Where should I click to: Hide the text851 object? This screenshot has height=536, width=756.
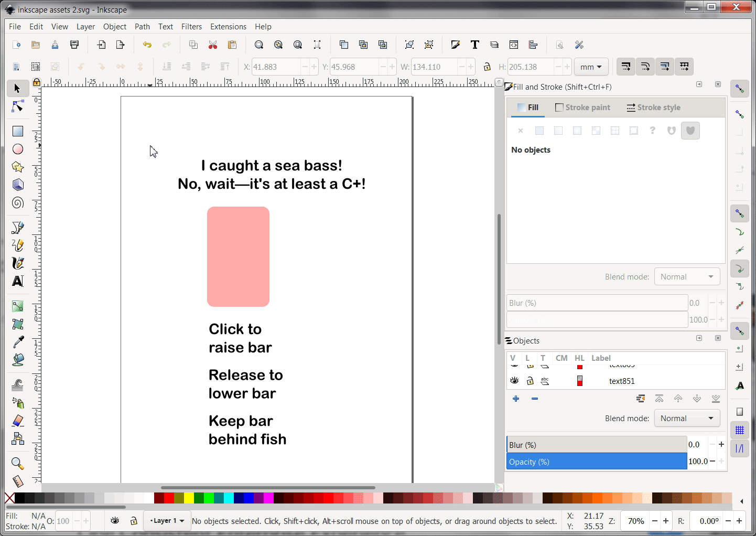tap(514, 381)
